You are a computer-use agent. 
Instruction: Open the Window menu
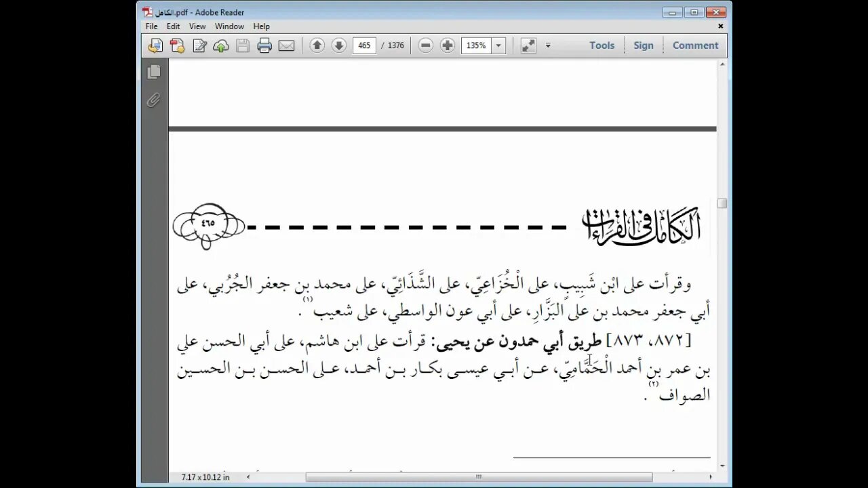click(x=229, y=26)
